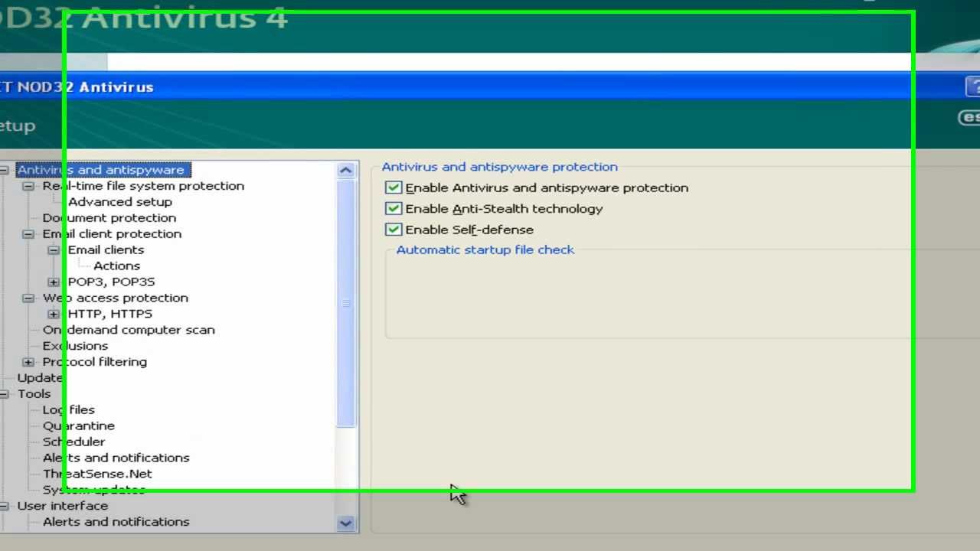Viewport: 980px width, 551px height.
Task: Toggle Enable Anti-Stealth technology checkbox
Action: tap(394, 208)
